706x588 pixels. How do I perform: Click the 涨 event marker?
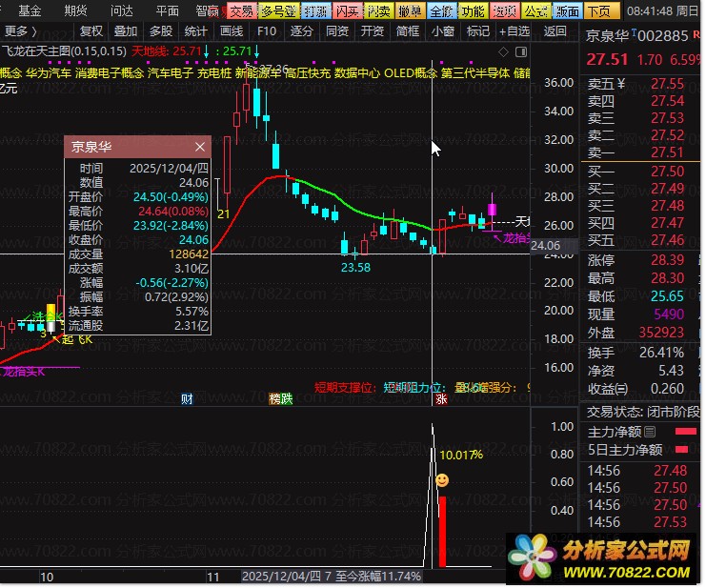click(441, 399)
